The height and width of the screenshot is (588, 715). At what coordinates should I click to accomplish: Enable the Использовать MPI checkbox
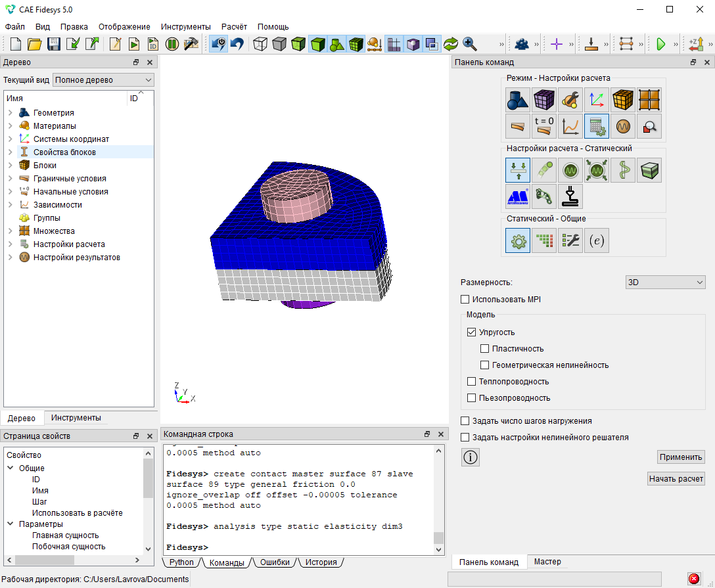pos(465,300)
